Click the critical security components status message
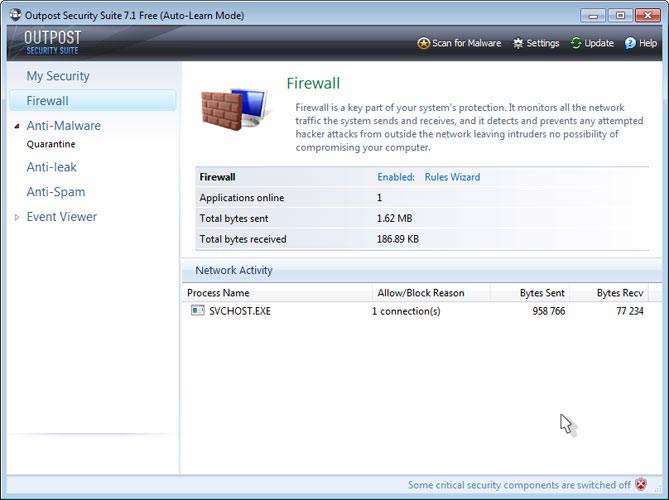 (518, 485)
